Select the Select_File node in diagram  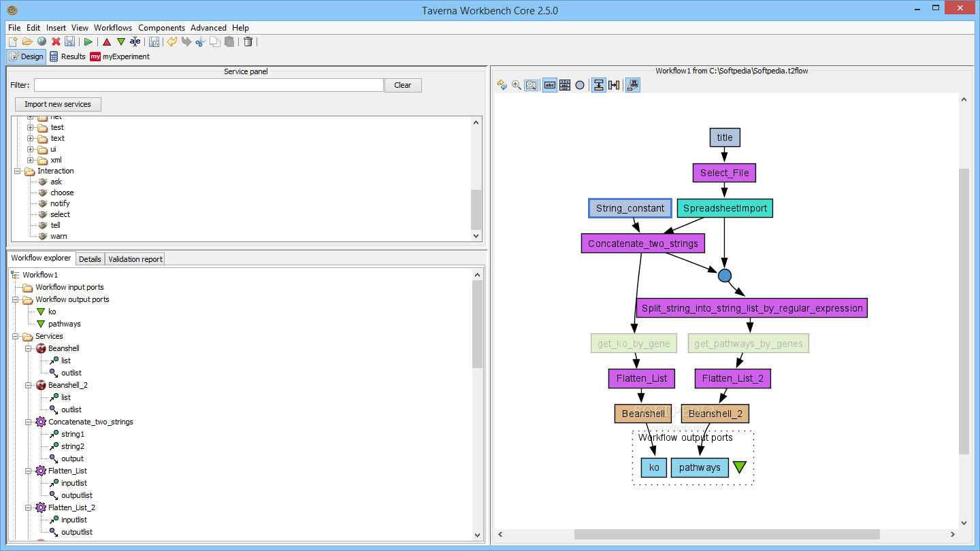(724, 173)
